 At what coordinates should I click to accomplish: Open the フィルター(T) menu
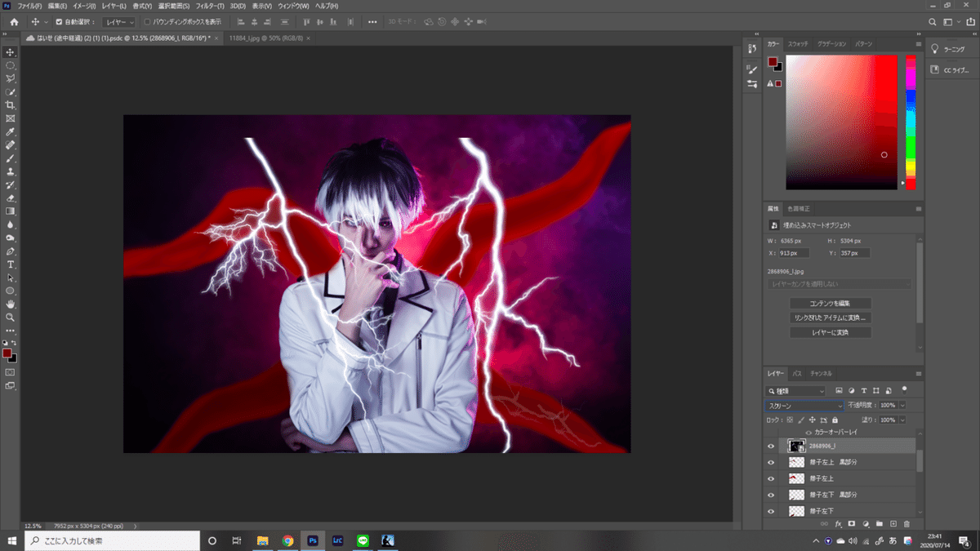coord(210,6)
